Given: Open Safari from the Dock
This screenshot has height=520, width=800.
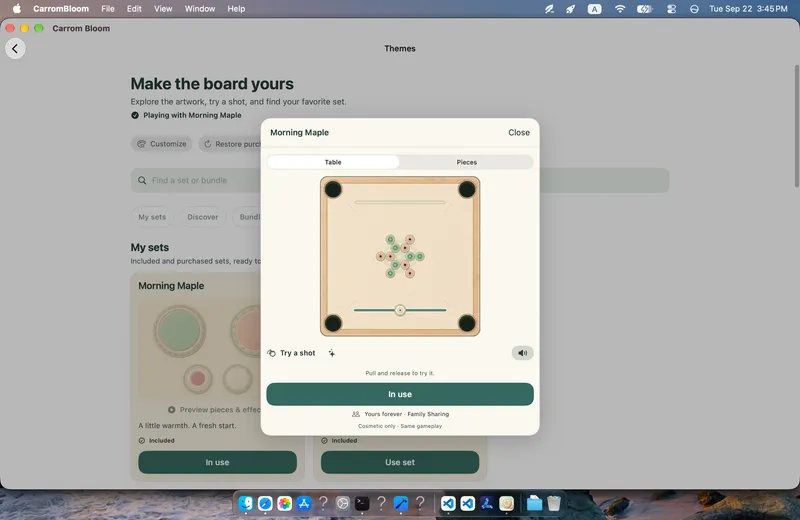Looking at the screenshot, I should (265, 504).
